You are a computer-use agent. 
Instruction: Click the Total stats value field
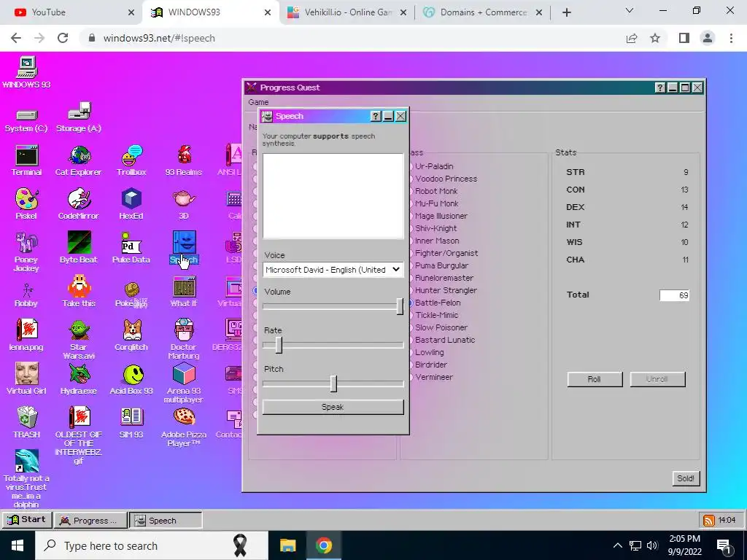coord(674,295)
